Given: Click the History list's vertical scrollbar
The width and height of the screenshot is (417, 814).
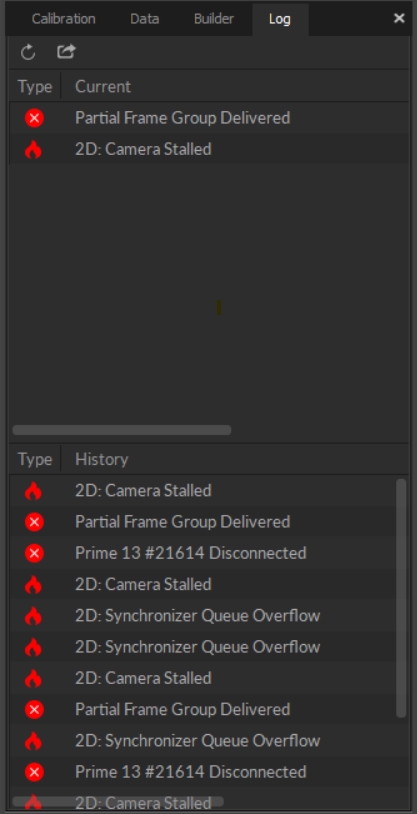Looking at the screenshot, I should [x=401, y=598].
